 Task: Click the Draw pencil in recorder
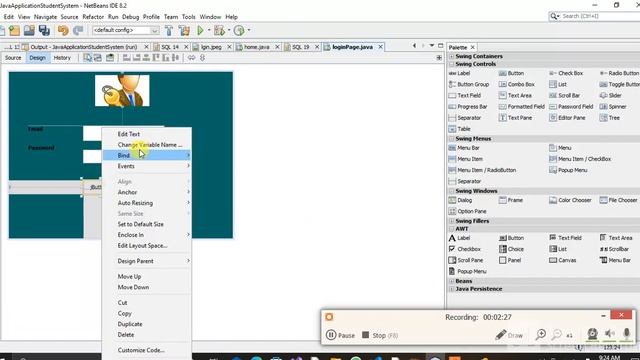509,335
